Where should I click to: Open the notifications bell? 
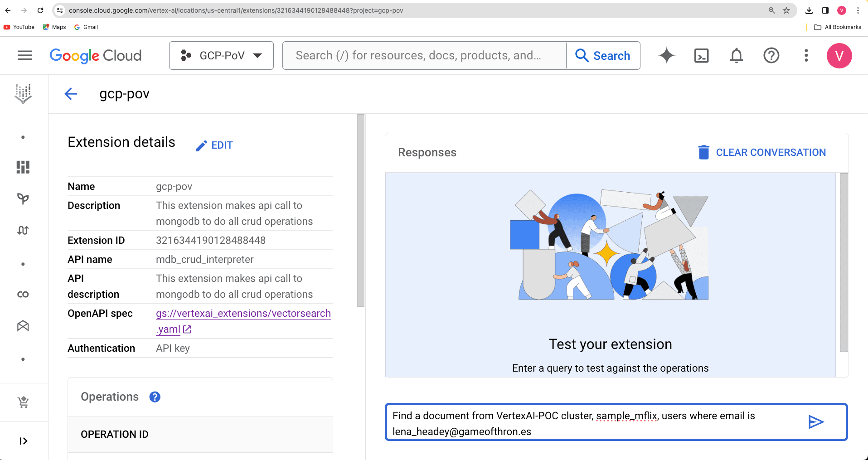pyautogui.click(x=736, y=55)
